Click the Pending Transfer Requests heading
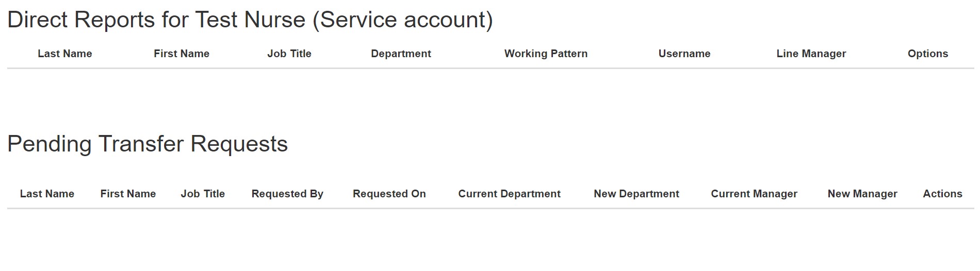This screenshot has width=980, height=271. pos(148,144)
